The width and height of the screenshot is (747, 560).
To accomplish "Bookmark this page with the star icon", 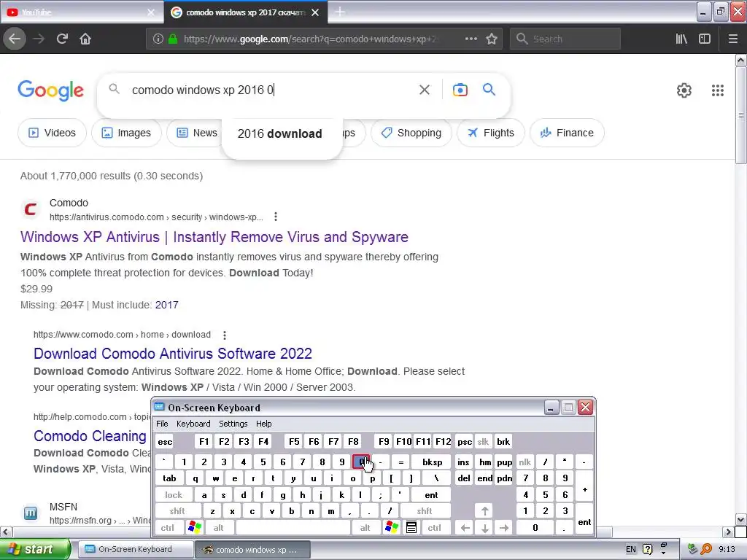I will point(492,39).
